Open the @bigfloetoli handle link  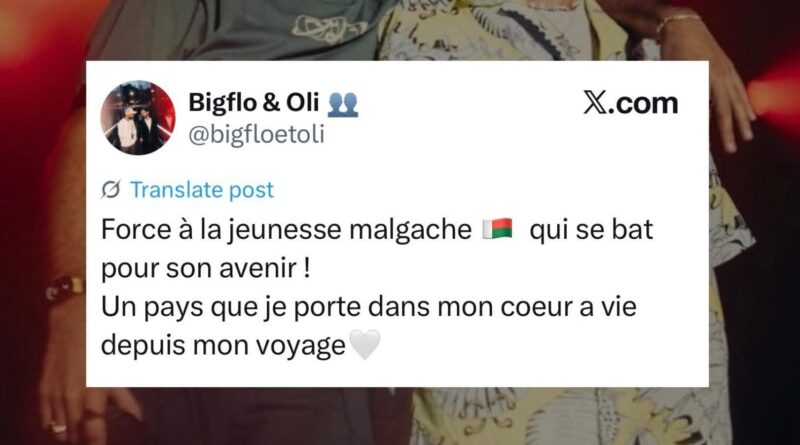pos(256,135)
